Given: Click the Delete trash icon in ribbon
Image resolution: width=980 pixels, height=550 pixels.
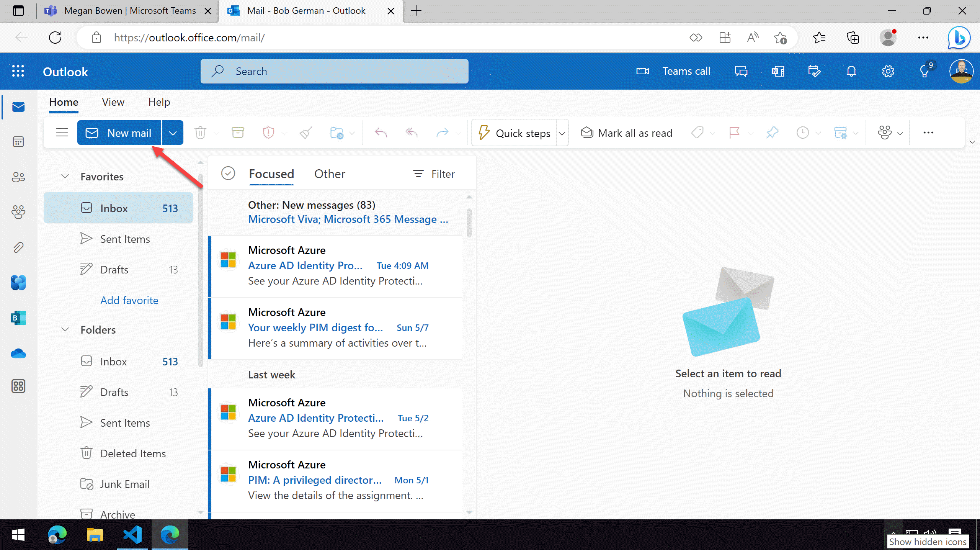Looking at the screenshot, I should click(x=200, y=133).
